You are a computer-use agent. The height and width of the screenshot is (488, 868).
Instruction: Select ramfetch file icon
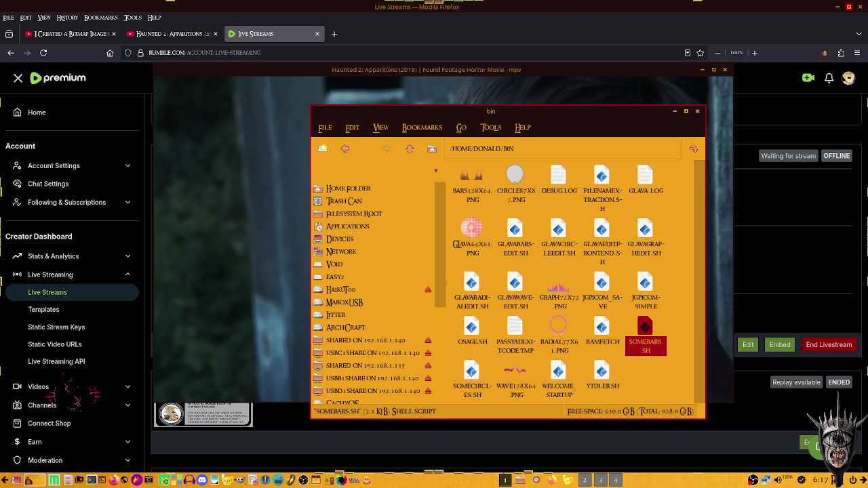point(602,331)
